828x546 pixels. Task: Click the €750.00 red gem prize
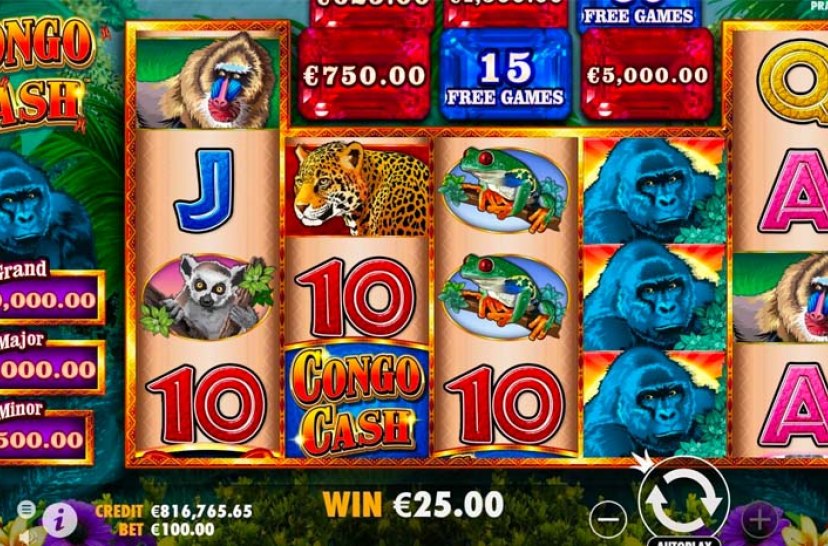click(x=364, y=76)
